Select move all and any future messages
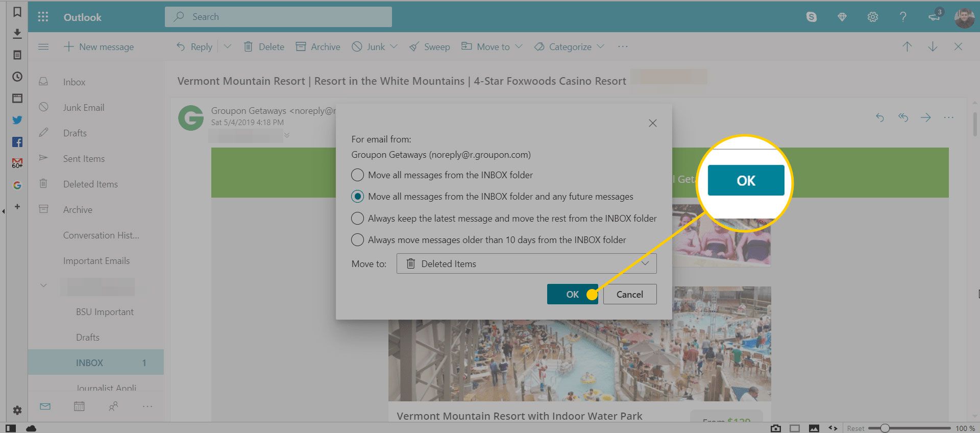This screenshot has height=433, width=980. point(492,197)
